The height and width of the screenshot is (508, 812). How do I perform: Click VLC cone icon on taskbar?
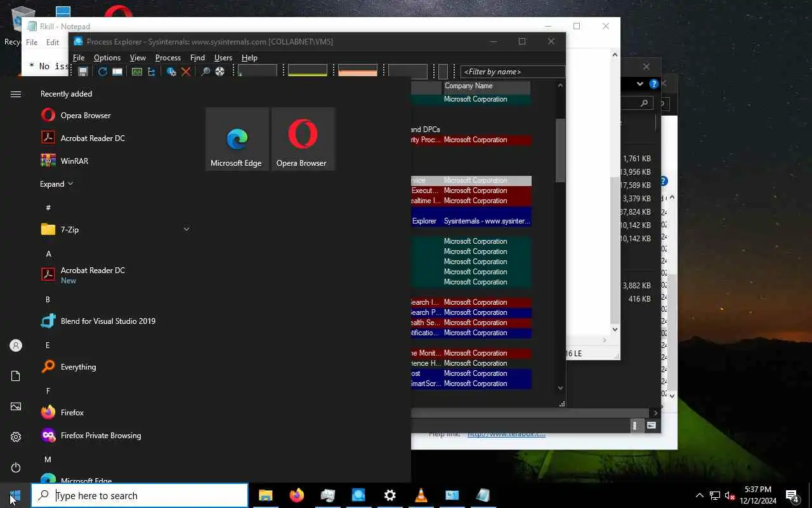coord(421,495)
